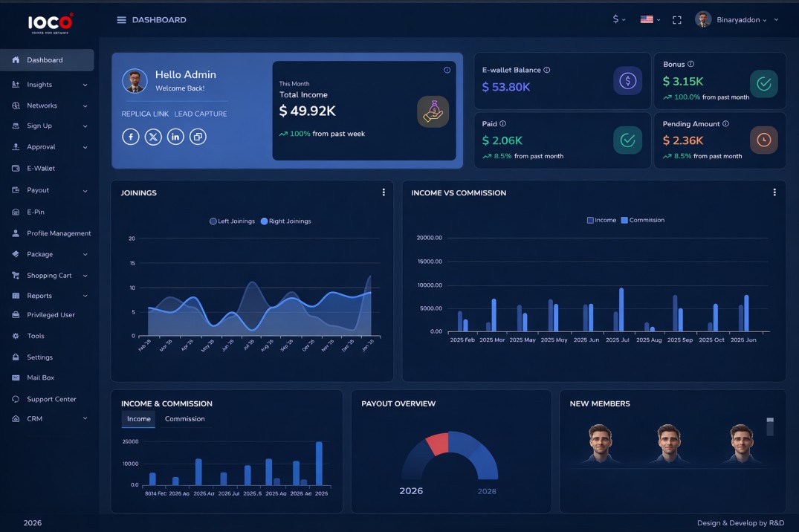Click the clock icon on Pending Amount card
The width and height of the screenshot is (799, 532).
pyautogui.click(x=763, y=139)
